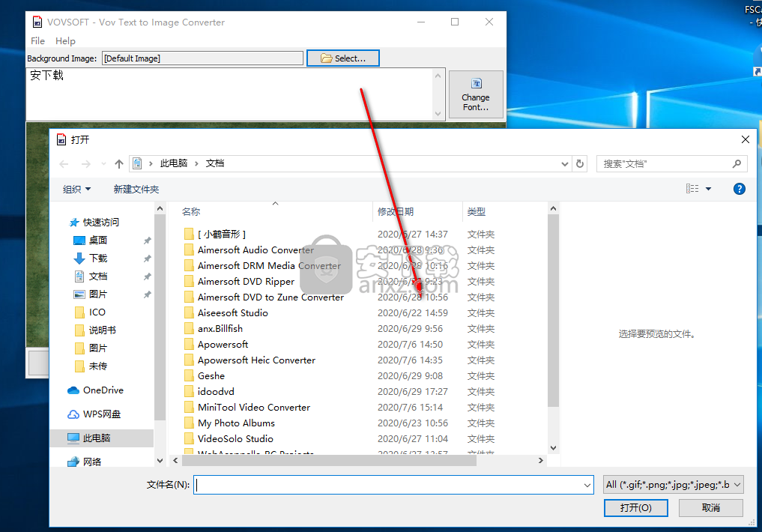This screenshot has width=762, height=532.
Task: Select 网络 in the navigation pane
Action: (91, 462)
